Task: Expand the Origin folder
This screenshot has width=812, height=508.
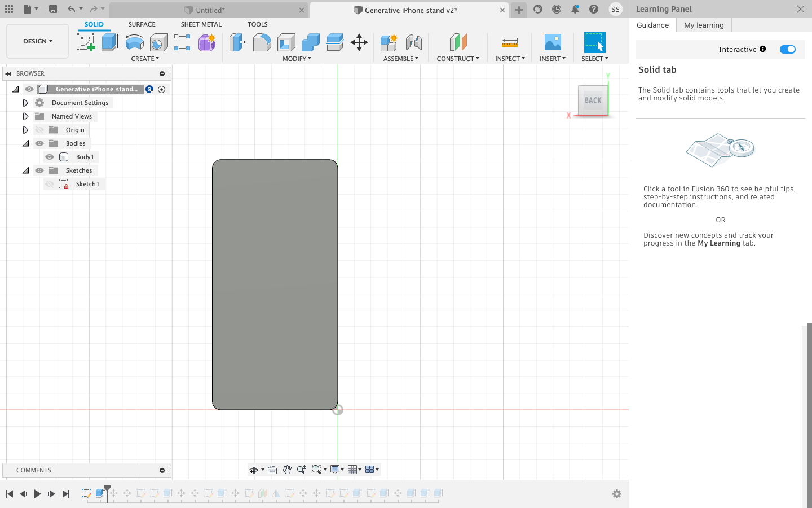Action: [x=25, y=129]
